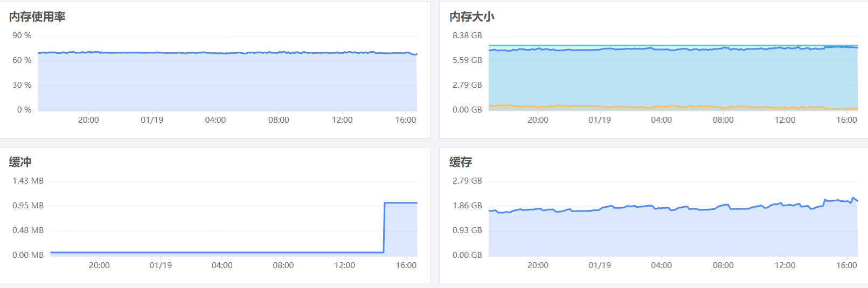Click the 90 % label in memory usage chart
868x288 pixels.
coord(22,36)
